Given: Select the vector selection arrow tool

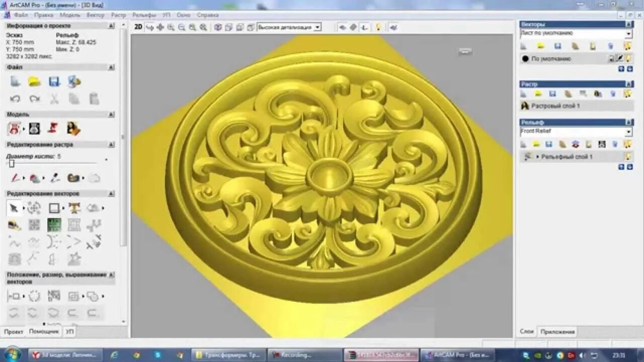Looking at the screenshot, I should 14,208.
